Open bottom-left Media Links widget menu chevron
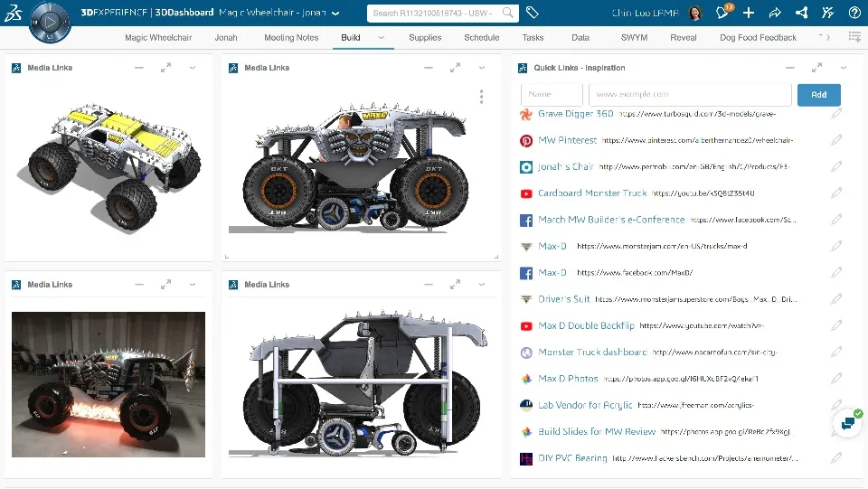Image resolution: width=868 pixels, height=489 pixels. [193, 285]
